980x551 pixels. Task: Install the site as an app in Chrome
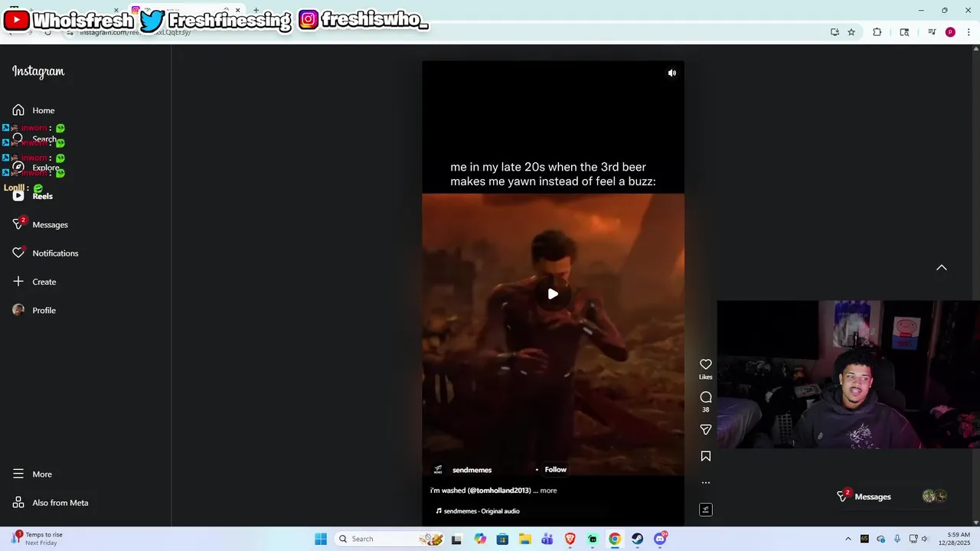point(835,32)
